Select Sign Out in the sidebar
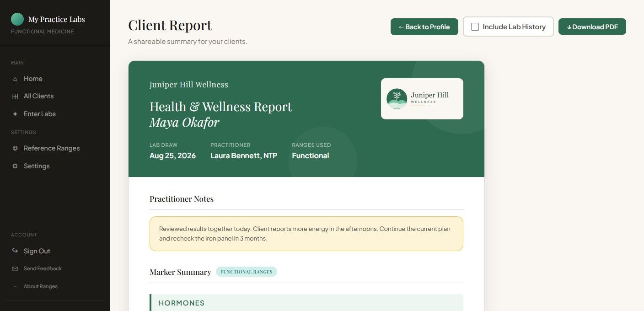The image size is (644, 311). click(x=55, y=251)
